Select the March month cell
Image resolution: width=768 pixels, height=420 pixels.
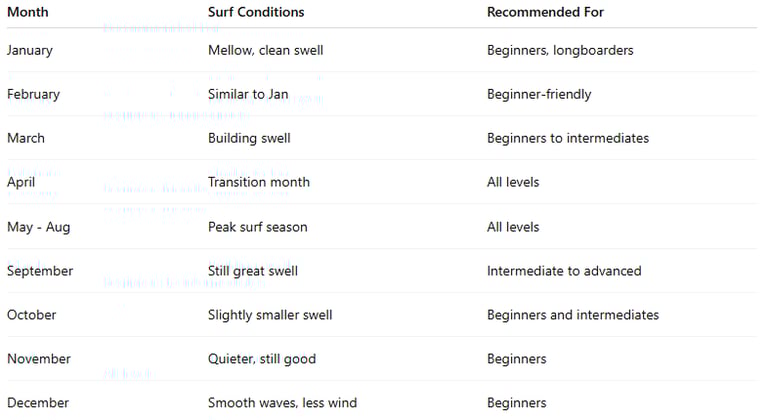coord(26,138)
